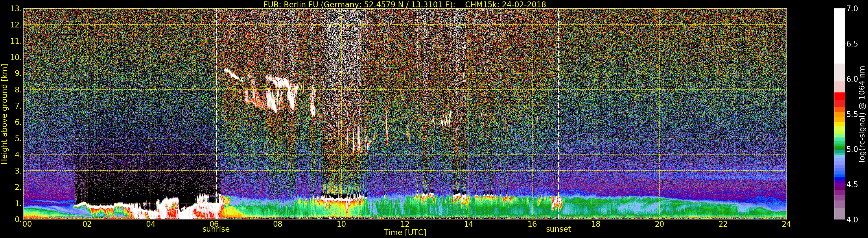Click time axis tick '16'
The height and width of the screenshot is (238, 868).
coord(532,224)
